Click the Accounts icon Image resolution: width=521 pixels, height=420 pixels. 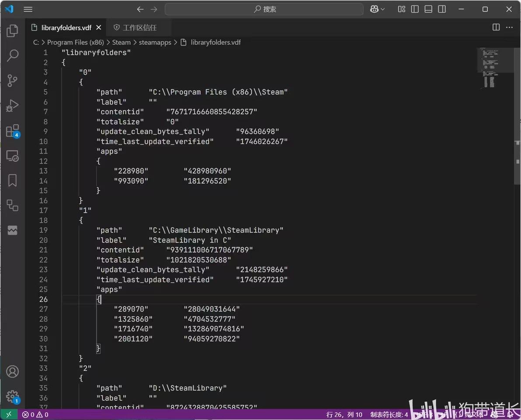13,371
